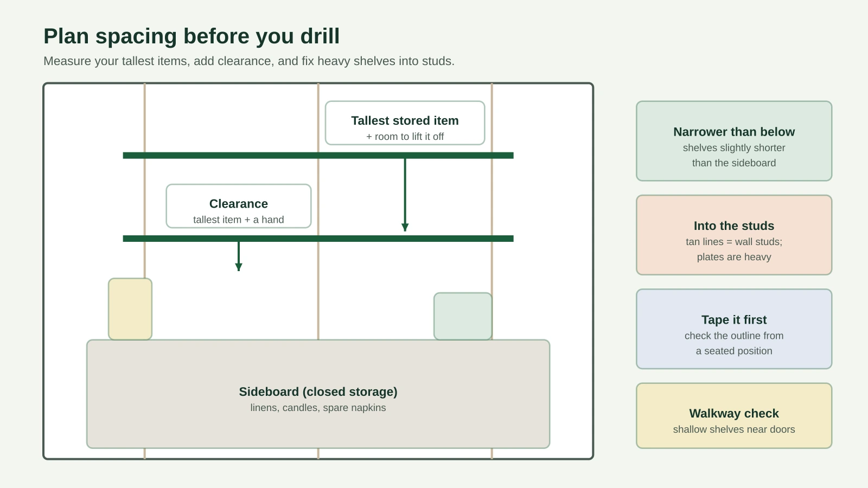Click 'tan lines = wall studs;' text

click(x=734, y=242)
